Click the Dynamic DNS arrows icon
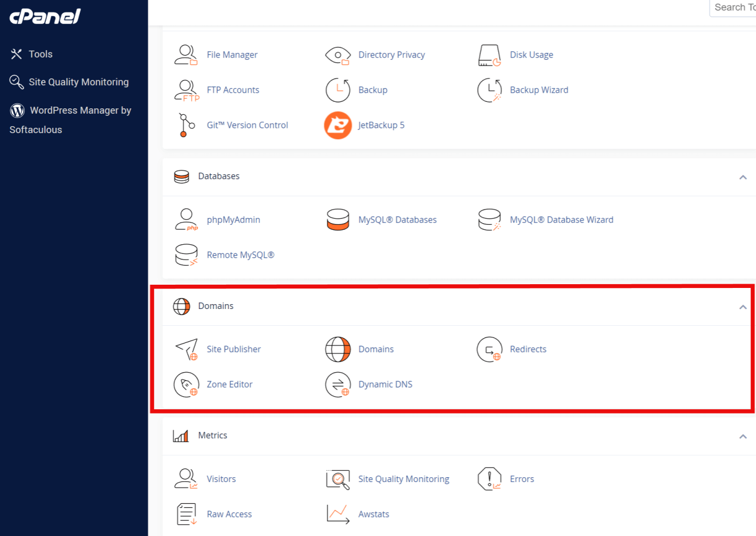 point(338,384)
